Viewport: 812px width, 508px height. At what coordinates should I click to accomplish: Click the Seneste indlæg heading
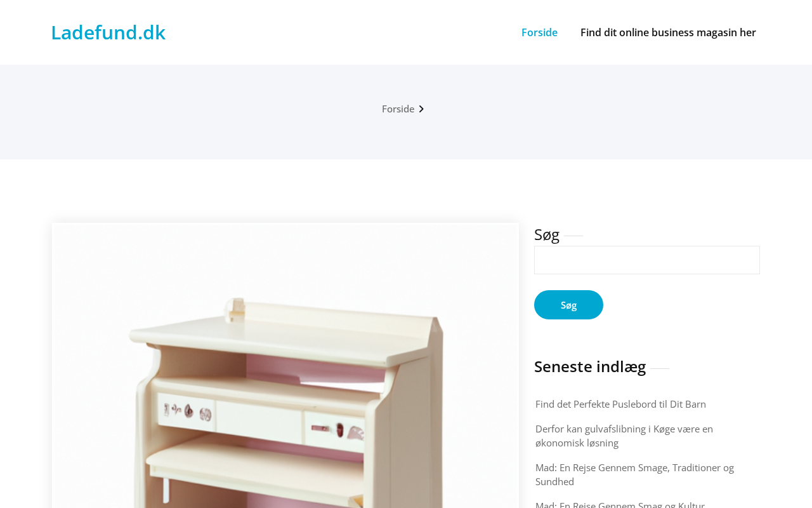[590, 366]
